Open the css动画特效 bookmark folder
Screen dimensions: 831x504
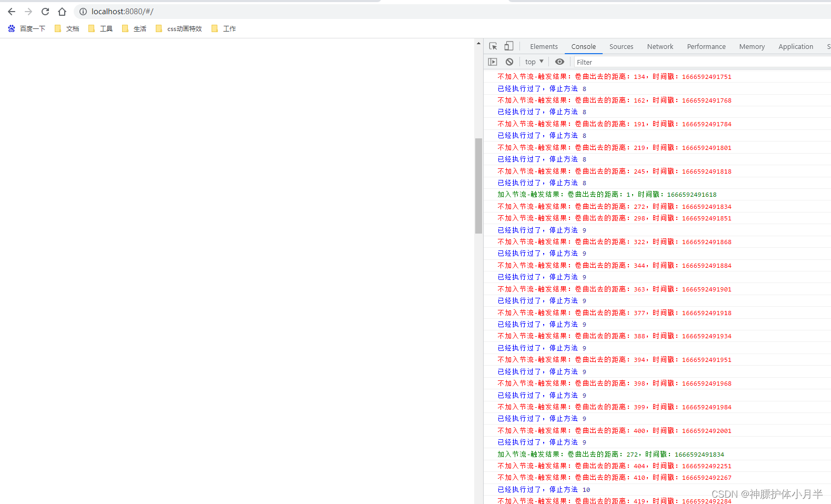pyautogui.click(x=179, y=28)
